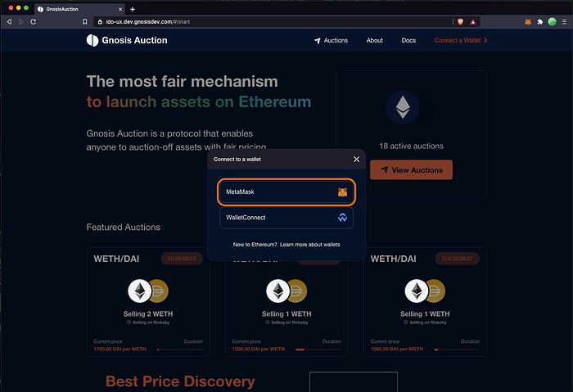Click the site lock icon in address bar
The width and height of the screenshot is (573, 392).
100,22
